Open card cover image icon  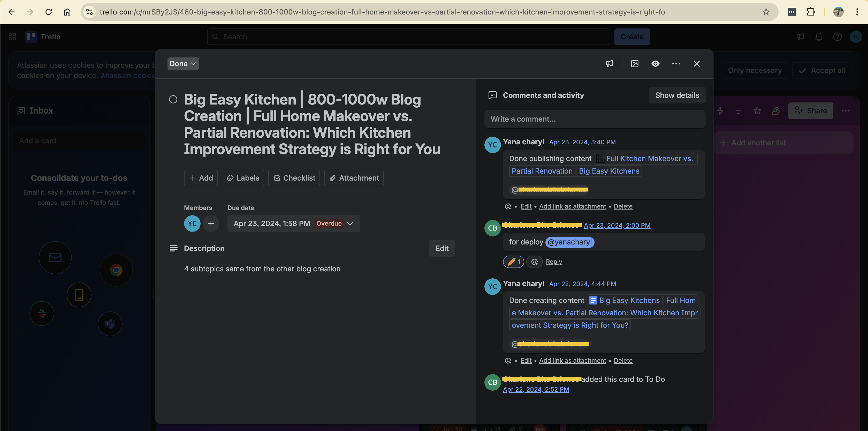point(635,64)
